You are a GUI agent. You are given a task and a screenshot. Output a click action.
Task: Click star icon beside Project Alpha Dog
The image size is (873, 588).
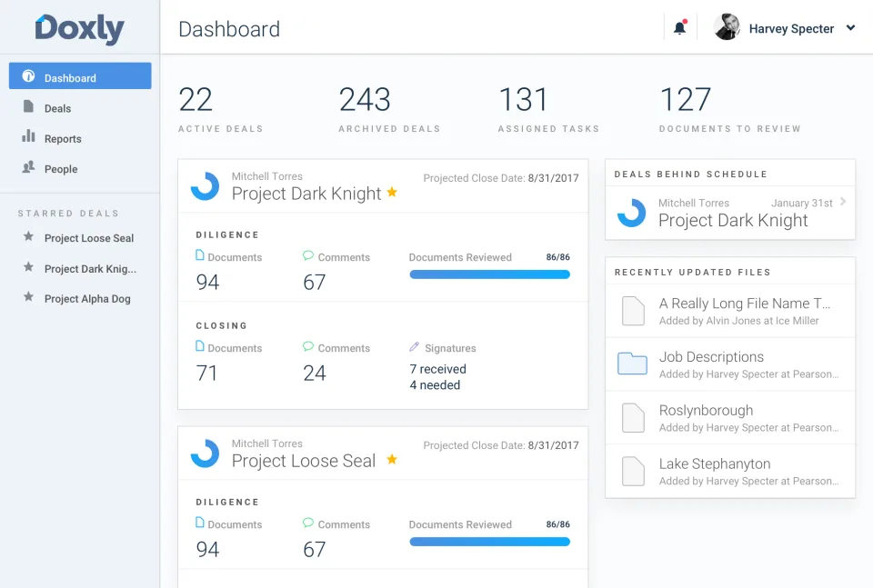click(28, 296)
